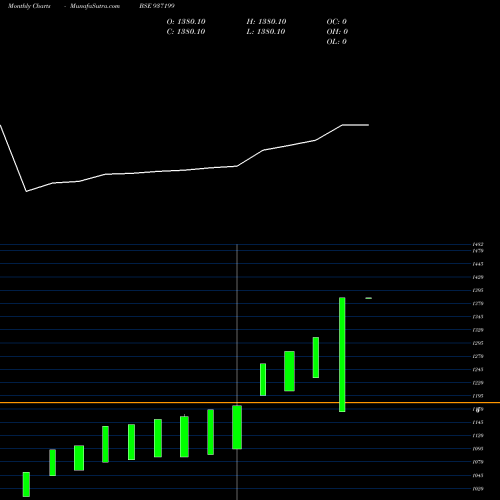Click the BSE 937199 symbol label

pyautogui.click(x=157, y=6)
